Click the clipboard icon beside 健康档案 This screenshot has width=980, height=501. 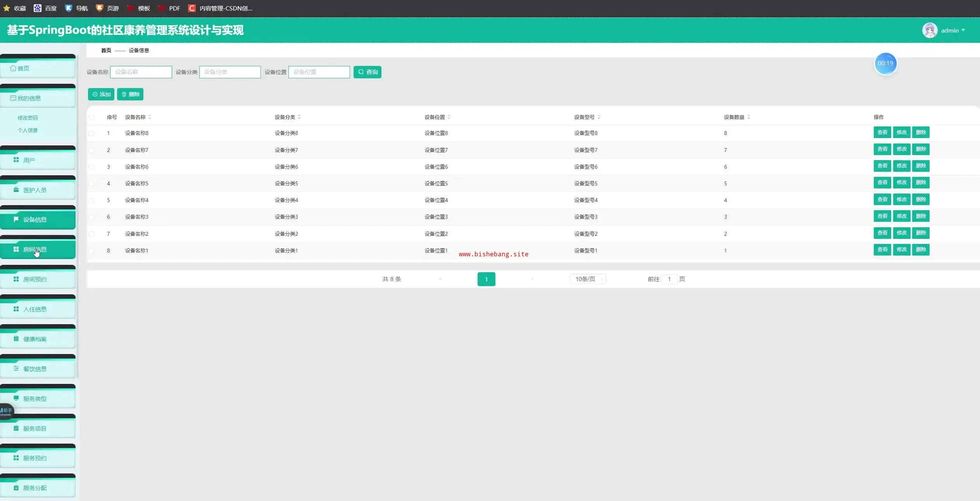16,339
